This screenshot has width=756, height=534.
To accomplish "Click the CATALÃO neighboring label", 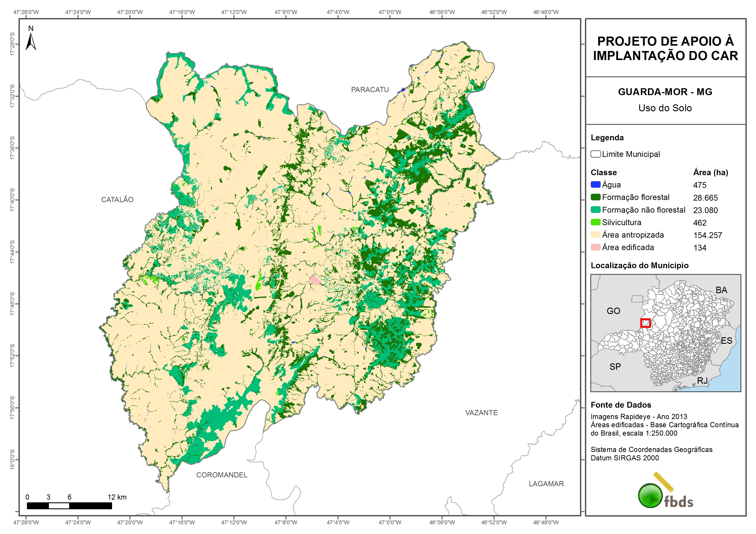I will click(117, 199).
